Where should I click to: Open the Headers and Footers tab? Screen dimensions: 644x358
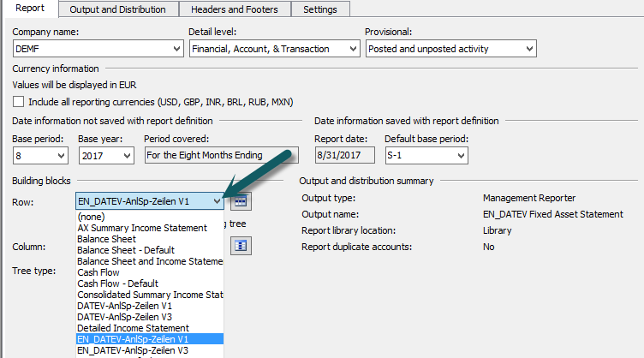tap(235, 9)
